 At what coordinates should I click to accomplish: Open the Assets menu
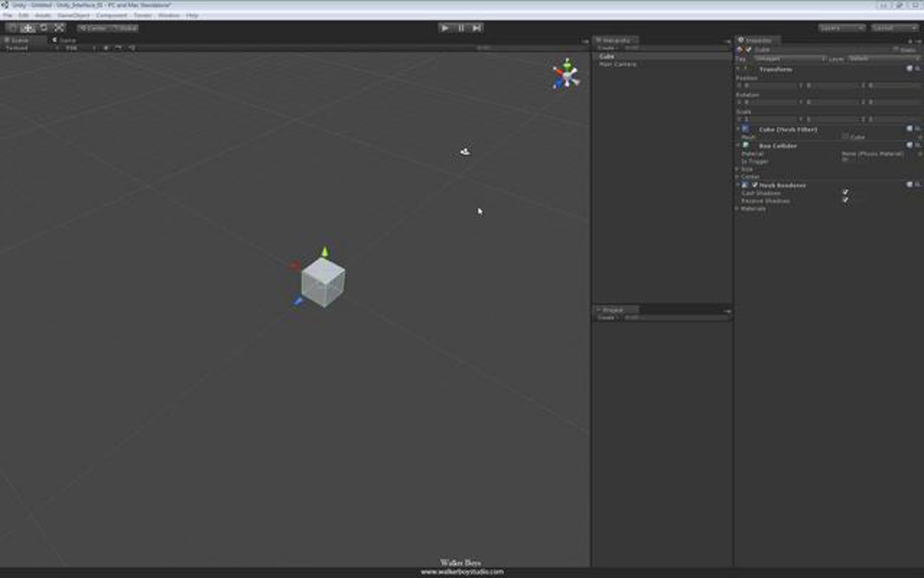point(43,15)
